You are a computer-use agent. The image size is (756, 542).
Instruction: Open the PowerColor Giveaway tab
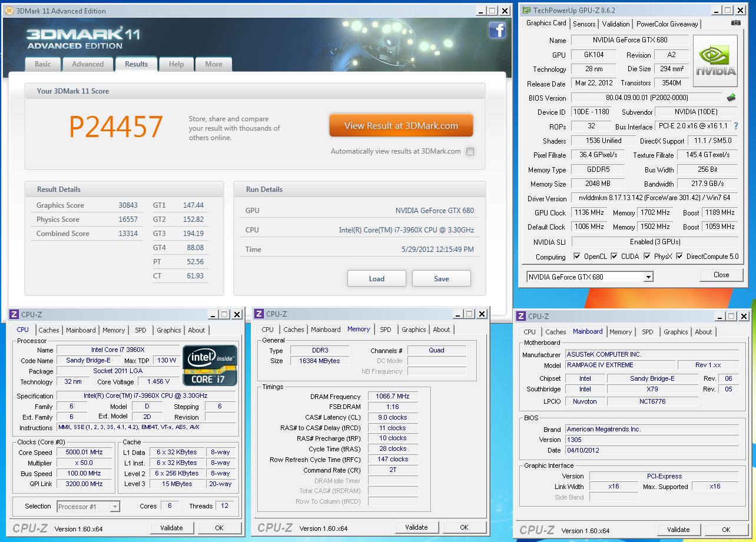(x=667, y=24)
